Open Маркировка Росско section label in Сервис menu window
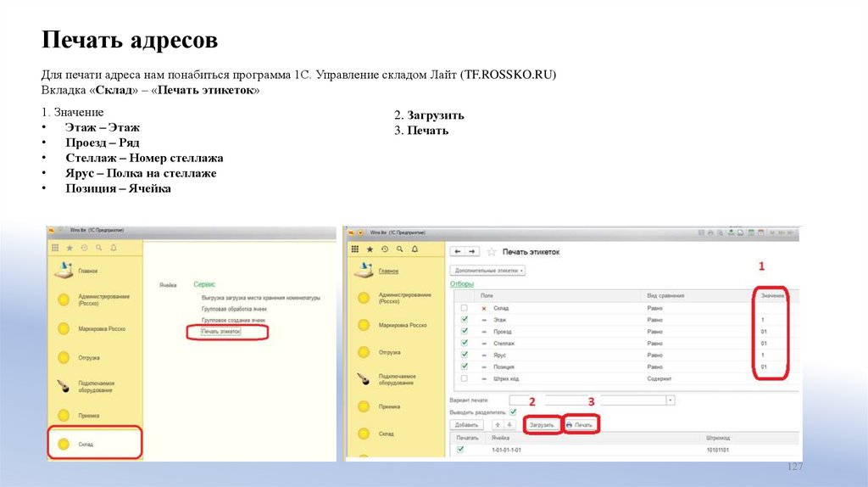 click(x=102, y=328)
